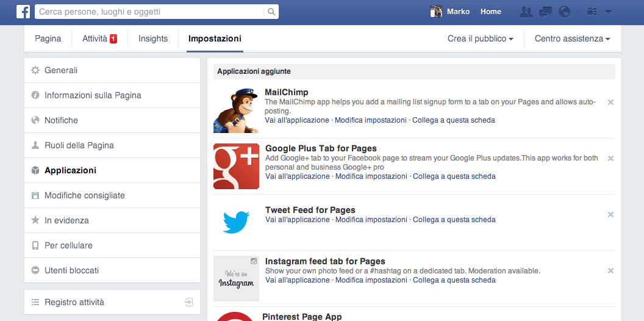Open friend requests icon in top bar
644x321 pixels.
pyautogui.click(x=526, y=12)
